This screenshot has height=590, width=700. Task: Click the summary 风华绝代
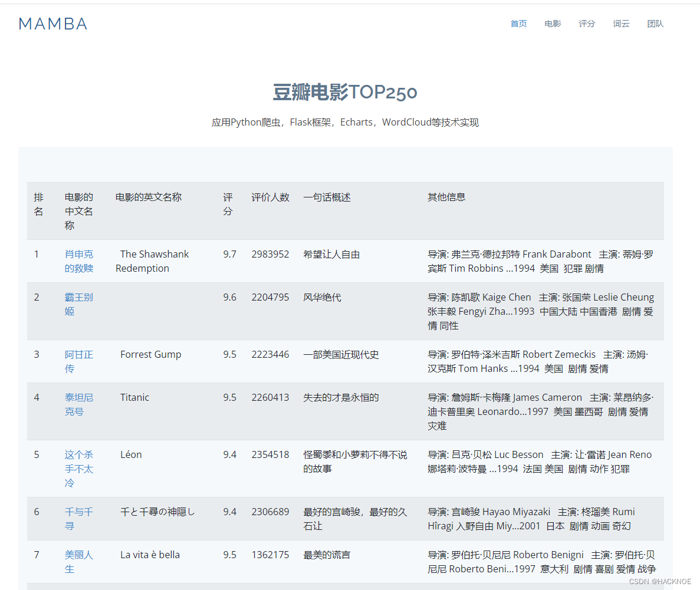(x=323, y=297)
